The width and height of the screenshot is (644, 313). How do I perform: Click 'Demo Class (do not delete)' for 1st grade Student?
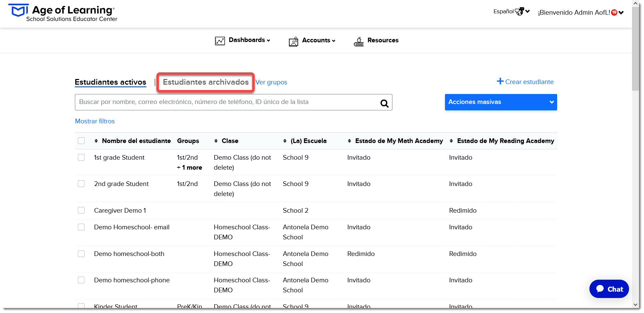point(242,162)
